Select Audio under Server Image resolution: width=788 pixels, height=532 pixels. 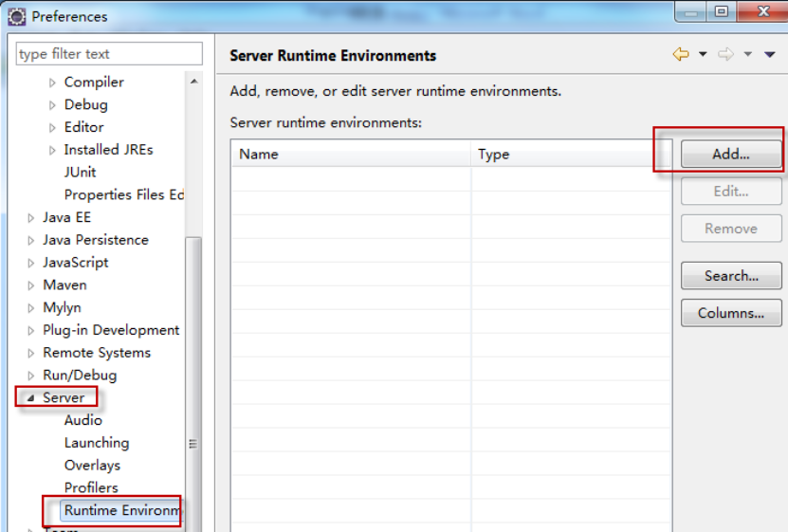82,420
